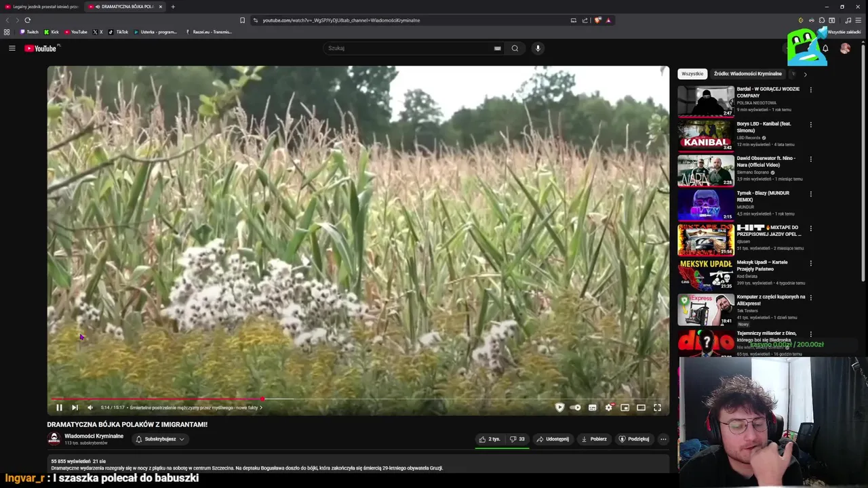
Task: Click the channel avatar below the video title
Action: point(54,439)
